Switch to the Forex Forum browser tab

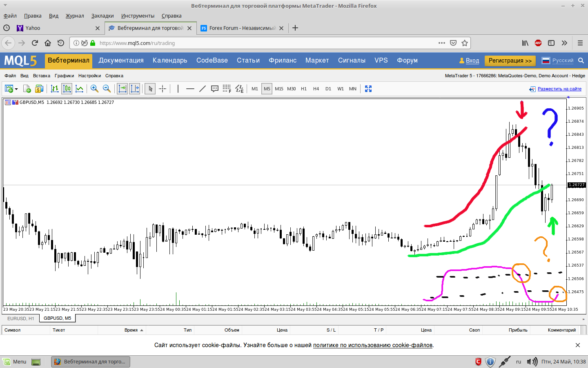pos(242,28)
